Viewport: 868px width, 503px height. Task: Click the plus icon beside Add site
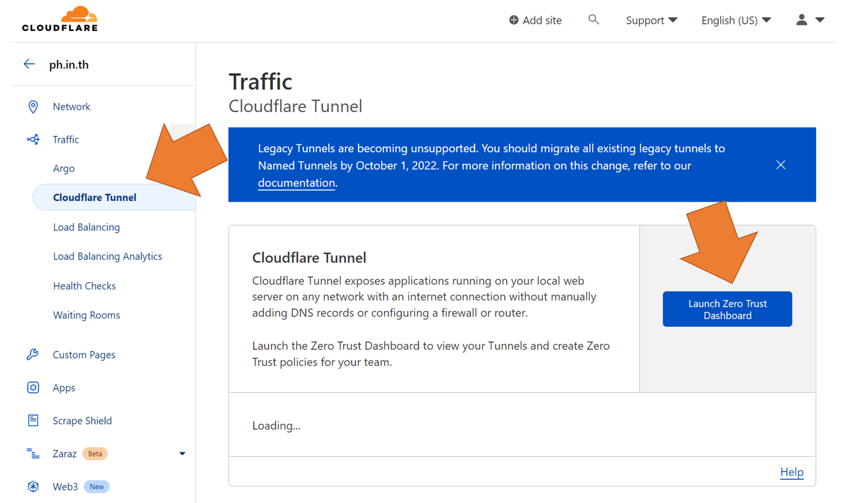[513, 20]
